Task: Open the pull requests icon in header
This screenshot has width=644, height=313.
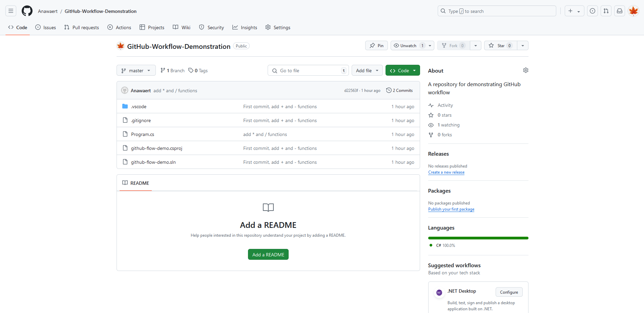Action: [x=606, y=11]
